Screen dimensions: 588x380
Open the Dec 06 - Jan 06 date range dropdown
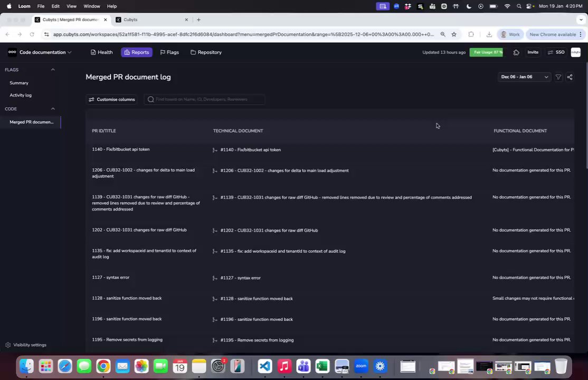pos(524,77)
